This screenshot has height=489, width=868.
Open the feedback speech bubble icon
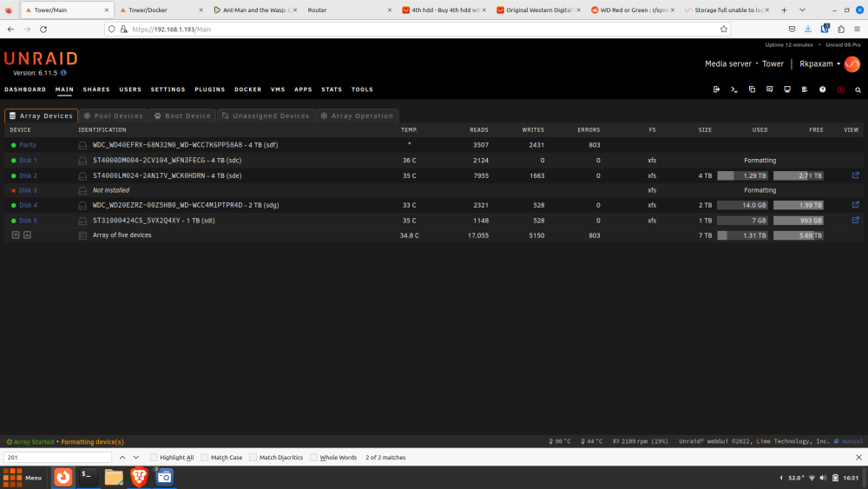[769, 89]
